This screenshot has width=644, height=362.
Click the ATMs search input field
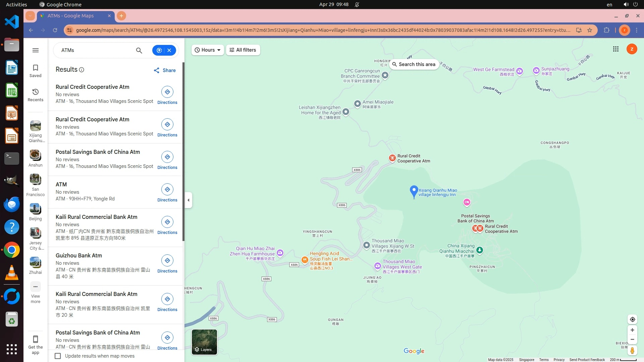[x=96, y=50]
